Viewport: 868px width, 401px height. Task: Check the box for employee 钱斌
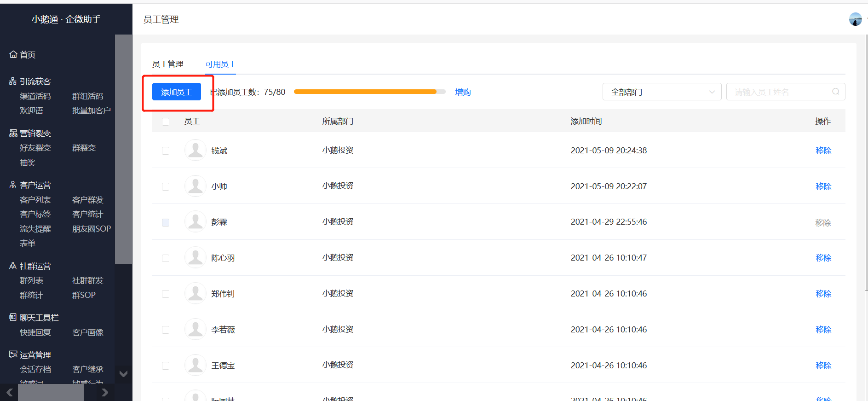(166, 151)
